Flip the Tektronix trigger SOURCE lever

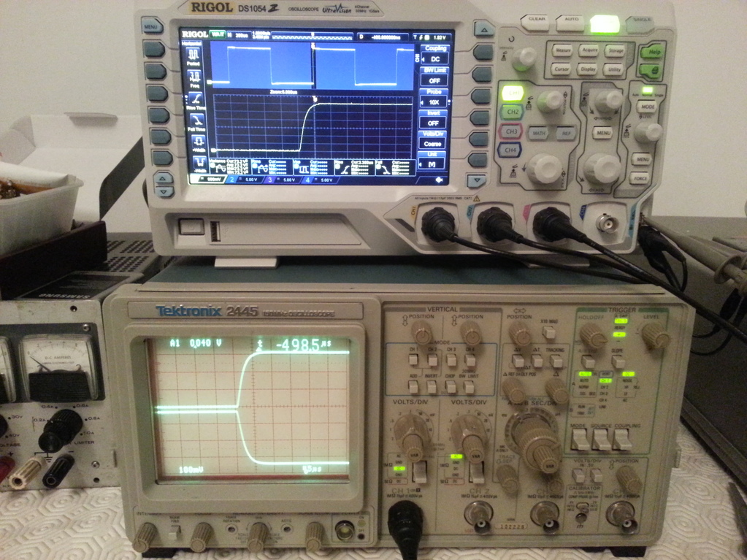601,439
